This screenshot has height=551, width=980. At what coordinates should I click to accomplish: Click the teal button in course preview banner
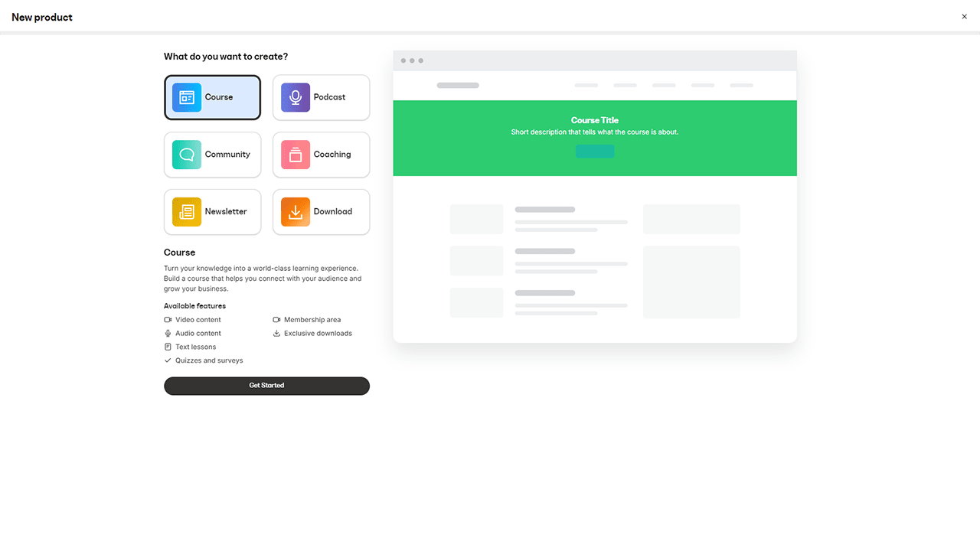(x=595, y=152)
